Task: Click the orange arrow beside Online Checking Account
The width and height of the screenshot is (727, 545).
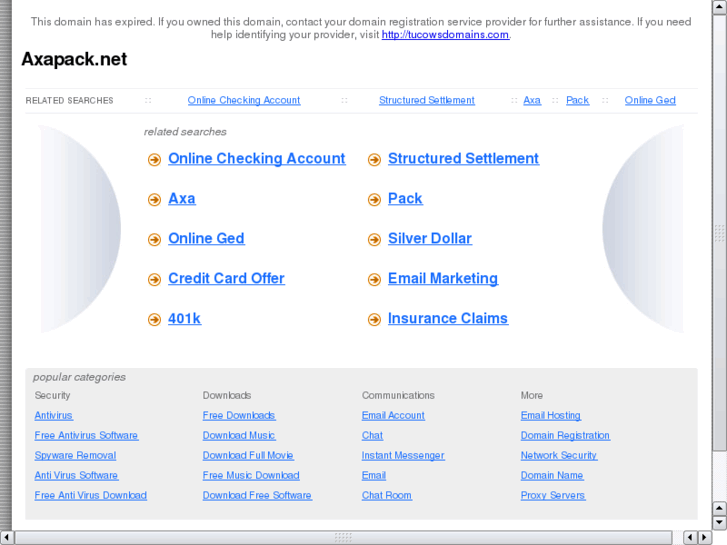Action: pyautogui.click(x=154, y=160)
